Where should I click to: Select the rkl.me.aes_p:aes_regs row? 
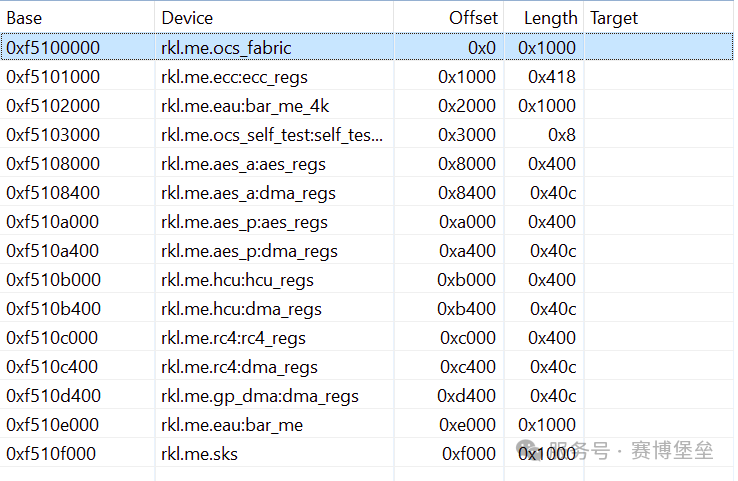(x=367, y=221)
